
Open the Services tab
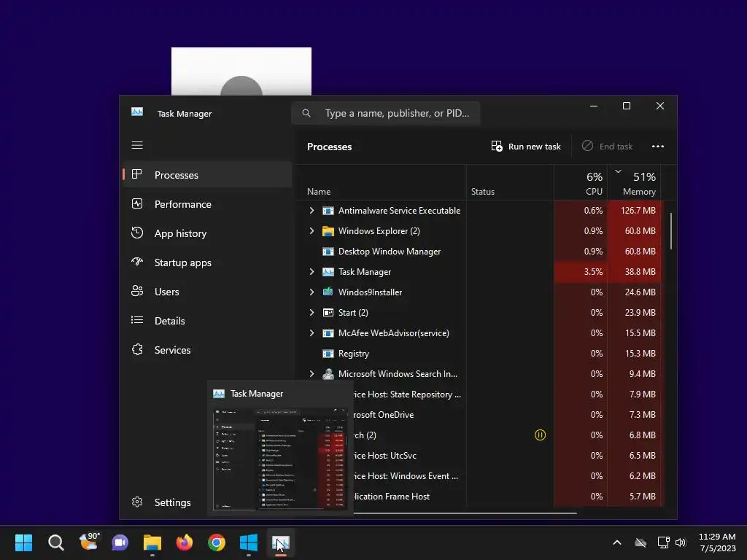click(207, 350)
